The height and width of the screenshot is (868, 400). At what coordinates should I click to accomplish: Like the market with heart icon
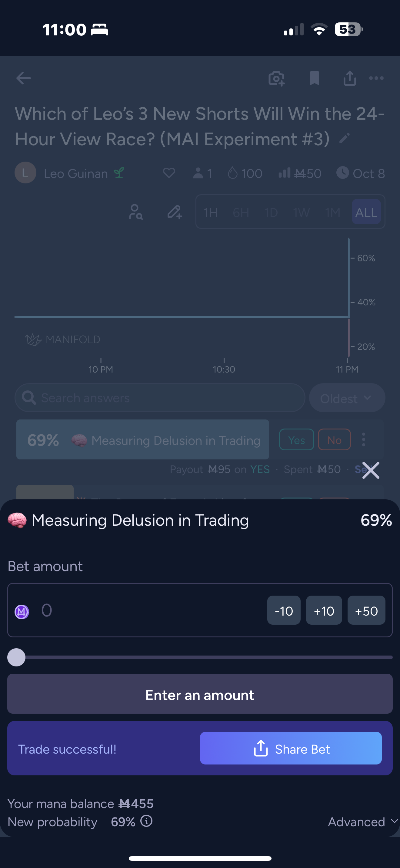(169, 173)
